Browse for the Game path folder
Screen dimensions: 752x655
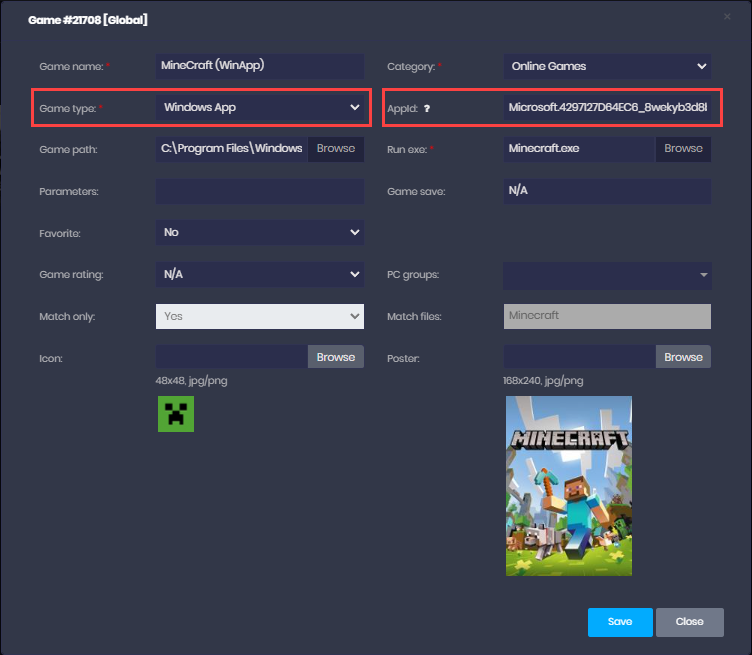coord(335,149)
